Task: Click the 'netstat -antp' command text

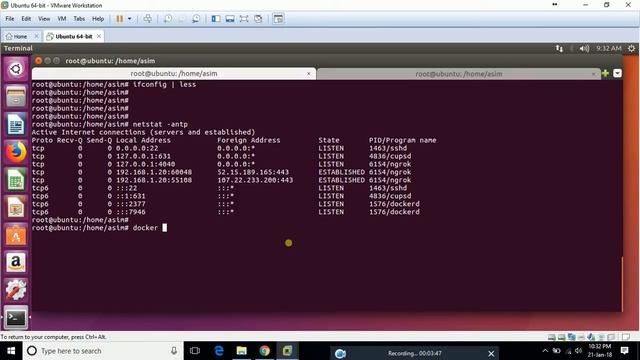Action: [x=160, y=124]
